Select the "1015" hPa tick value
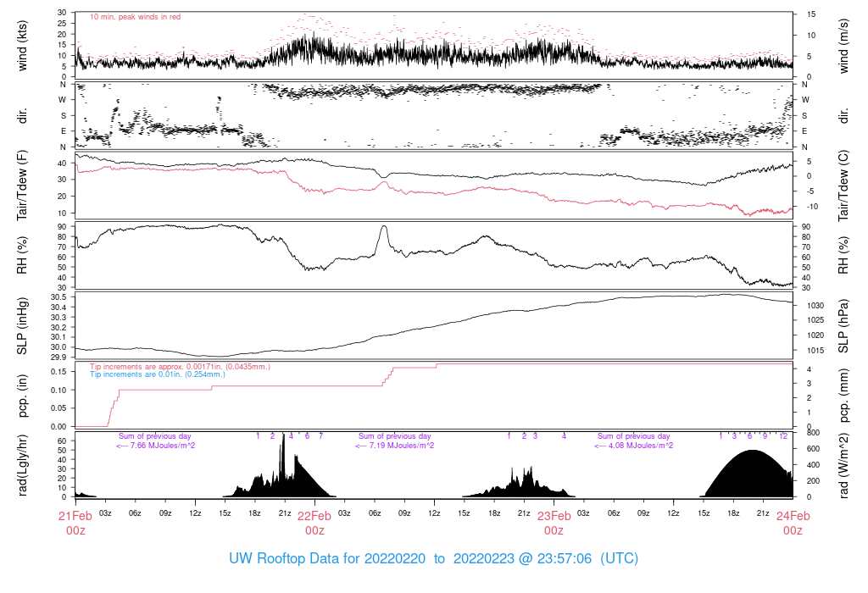Viewport: 868px width, 593px height. click(x=815, y=350)
